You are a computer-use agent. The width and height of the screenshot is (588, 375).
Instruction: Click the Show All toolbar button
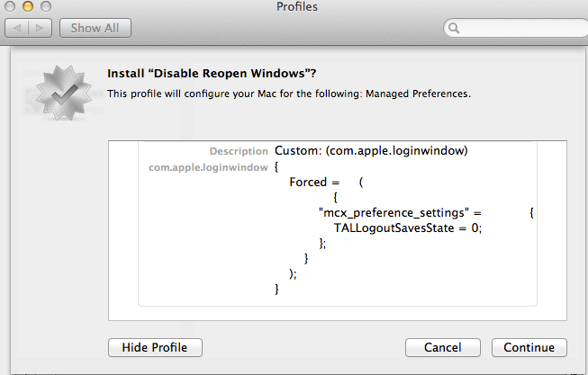click(x=95, y=28)
